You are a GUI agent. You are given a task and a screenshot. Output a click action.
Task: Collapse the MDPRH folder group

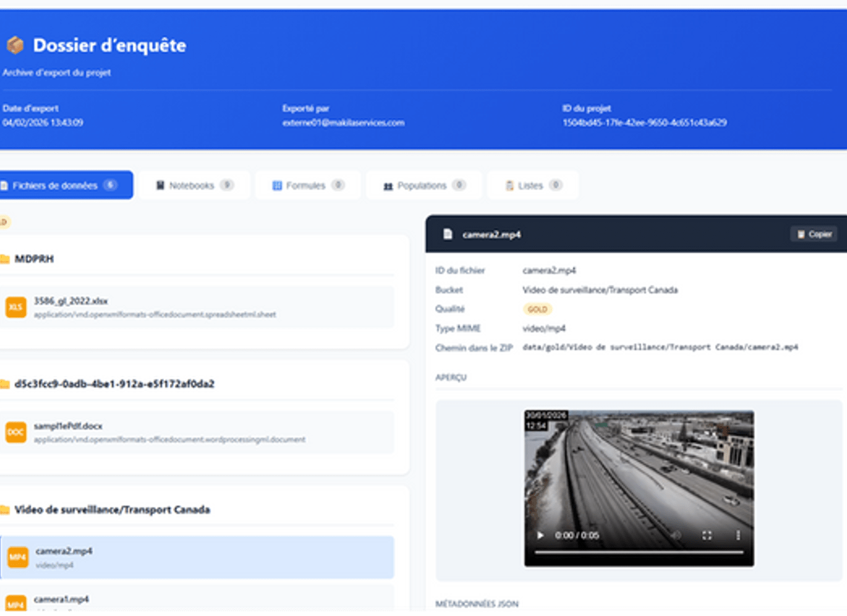click(34, 259)
